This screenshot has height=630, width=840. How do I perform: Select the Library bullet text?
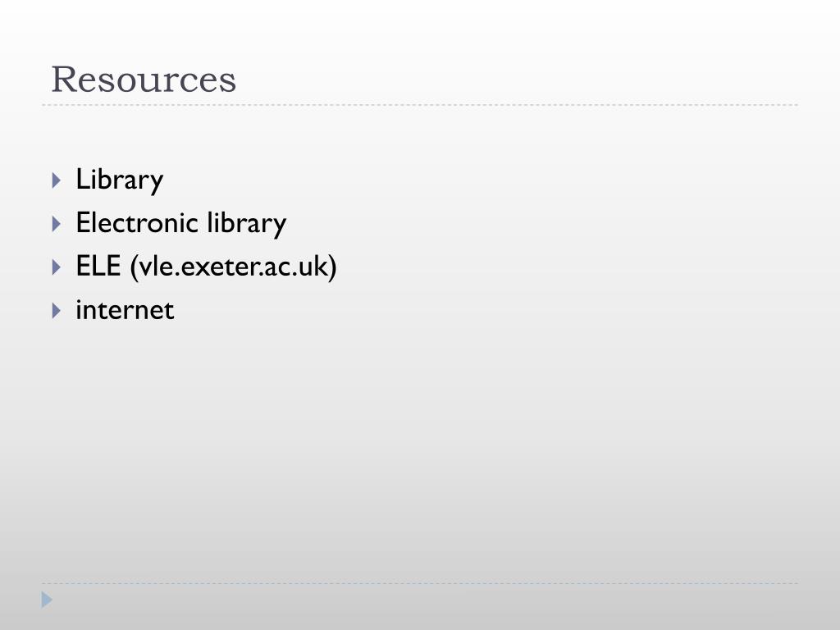[120, 180]
